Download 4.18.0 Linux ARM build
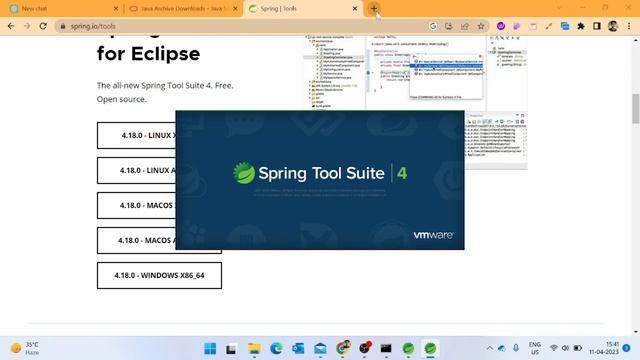Image resolution: width=640 pixels, height=360 pixels. 136,171
